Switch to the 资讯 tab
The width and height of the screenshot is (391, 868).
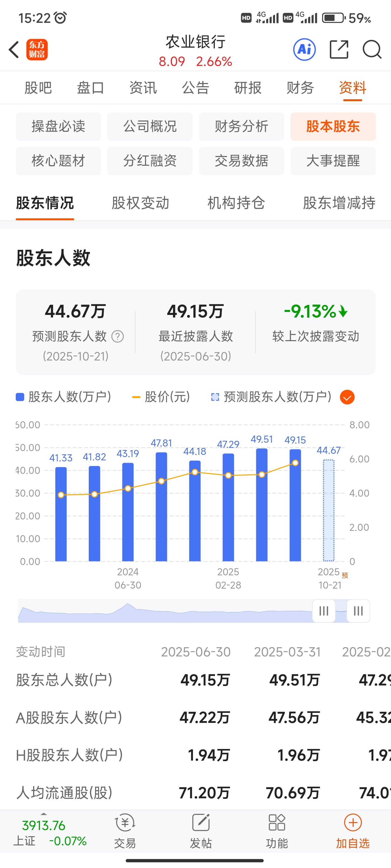point(143,88)
